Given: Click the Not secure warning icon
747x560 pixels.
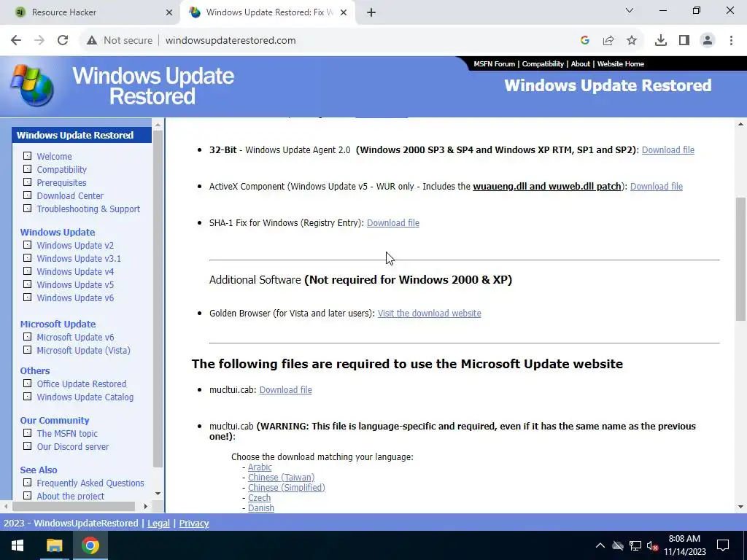Looking at the screenshot, I should point(91,41).
